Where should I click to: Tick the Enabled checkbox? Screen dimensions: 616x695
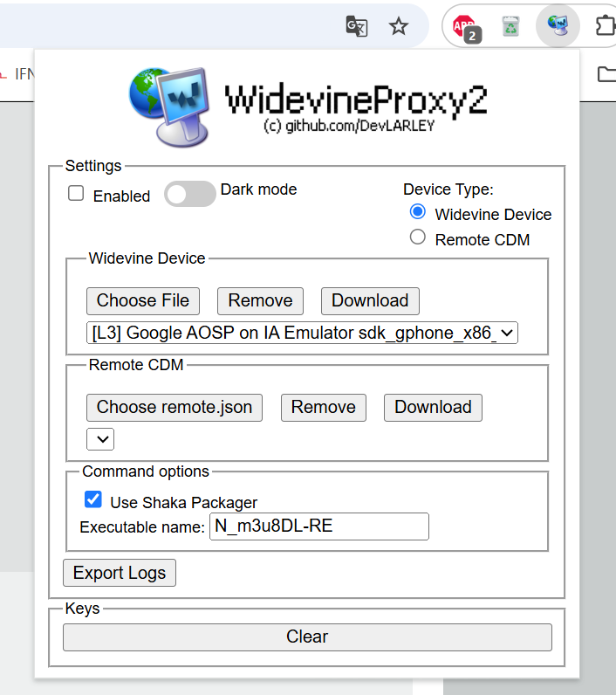click(x=76, y=193)
